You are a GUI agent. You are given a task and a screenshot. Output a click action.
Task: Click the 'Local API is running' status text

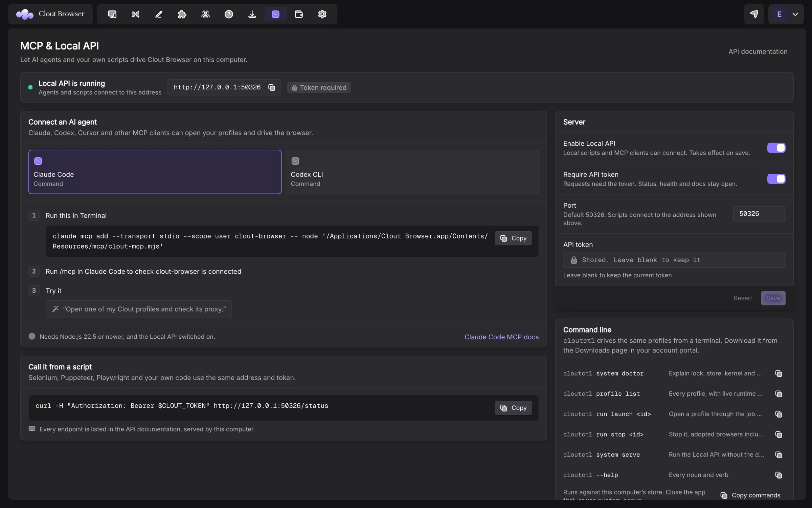(x=72, y=83)
